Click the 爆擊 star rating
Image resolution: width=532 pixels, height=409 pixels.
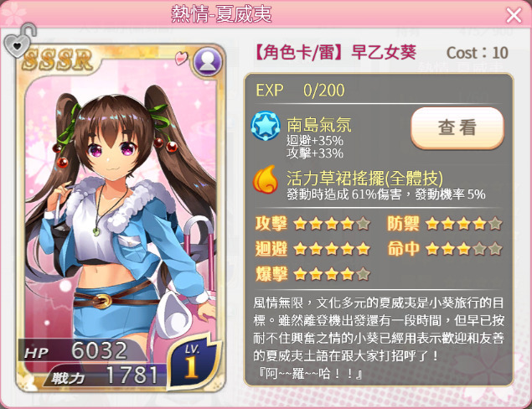(x=332, y=274)
